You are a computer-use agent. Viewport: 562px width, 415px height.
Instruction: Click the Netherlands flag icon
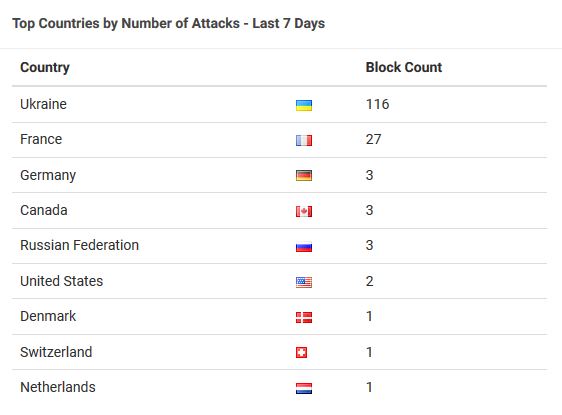point(304,388)
